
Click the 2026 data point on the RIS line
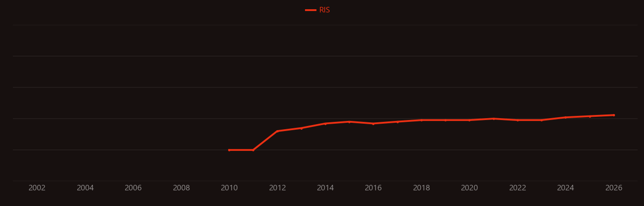pos(614,115)
